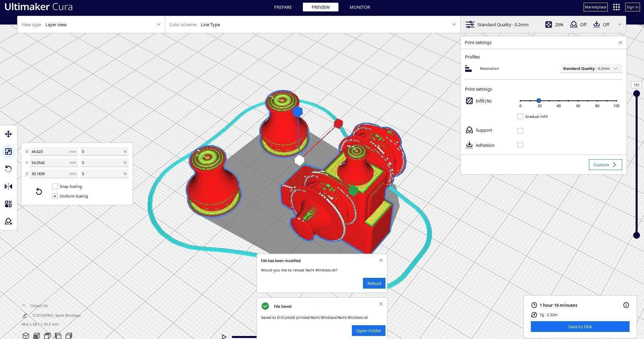Select the Support Blocker tool
This screenshot has height=339, width=644.
point(8,221)
